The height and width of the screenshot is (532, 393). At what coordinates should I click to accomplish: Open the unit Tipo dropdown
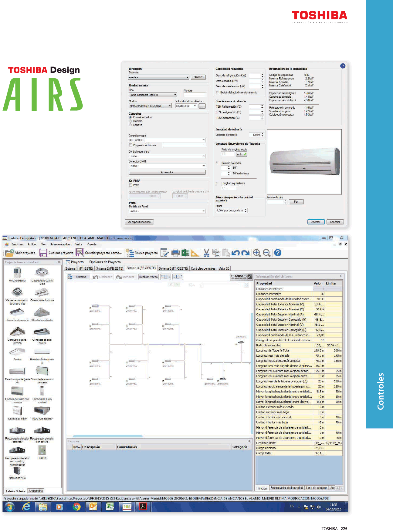(x=153, y=95)
